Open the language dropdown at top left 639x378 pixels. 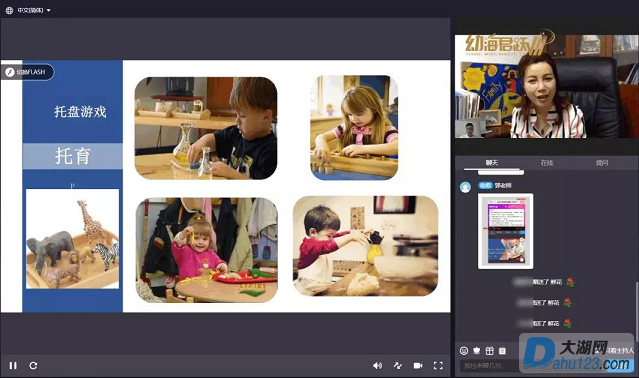click(34, 10)
